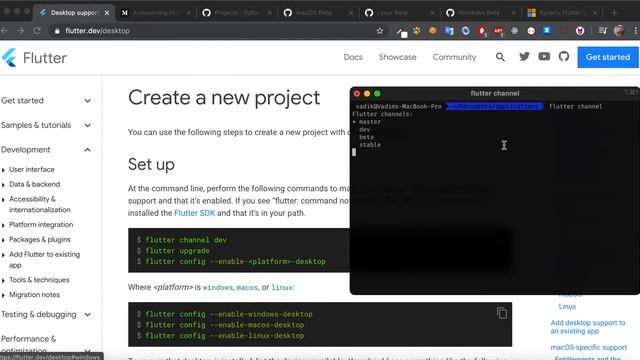Switch to the macOS Beta GitHub tab
Image resolution: width=640 pixels, height=360 pixels.
(318, 13)
